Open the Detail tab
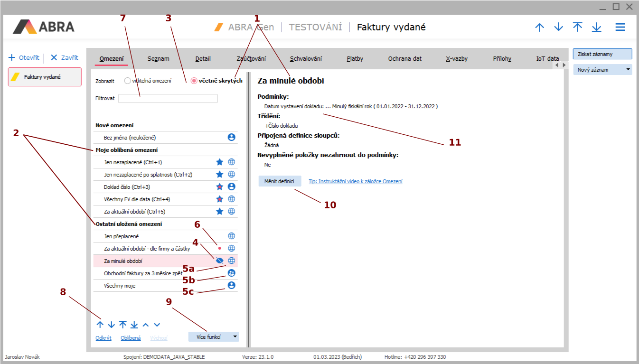Image resolution: width=639 pixels, height=364 pixels. point(203,59)
